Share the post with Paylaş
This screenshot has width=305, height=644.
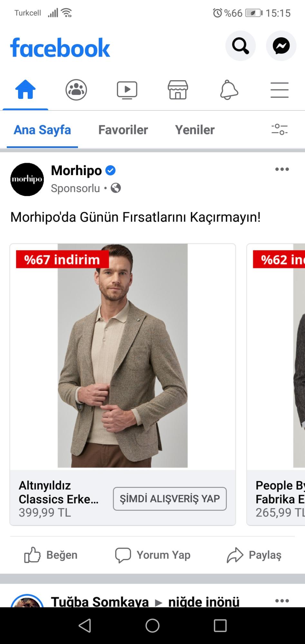[254, 555]
